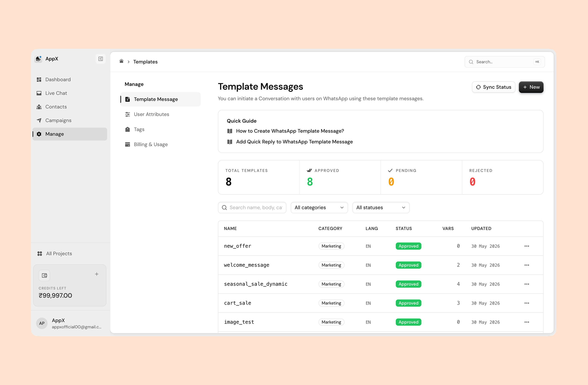This screenshot has height=385, width=588.
Task: Click the top Search magnifier icon
Action: [x=471, y=62]
